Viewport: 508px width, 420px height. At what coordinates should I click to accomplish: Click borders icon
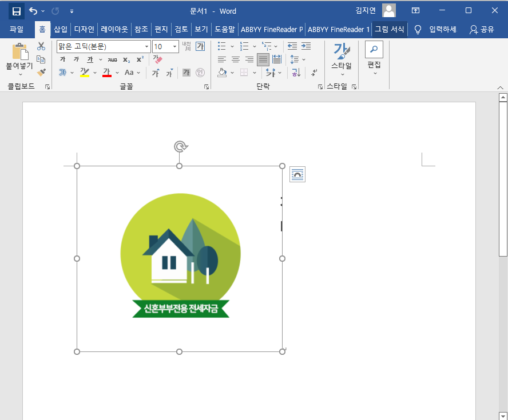coord(244,73)
